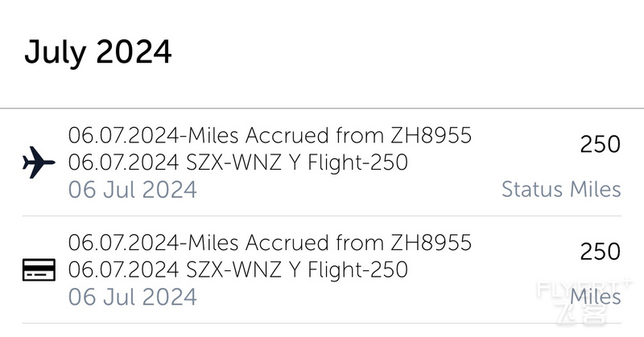Select the July 2024 month heading

point(97,52)
